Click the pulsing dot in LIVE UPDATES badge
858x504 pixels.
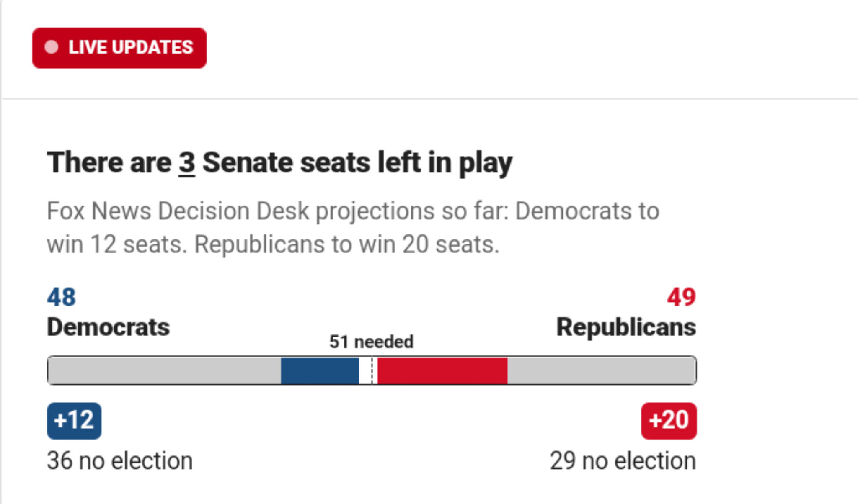pyautogui.click(x=52, y=47)
